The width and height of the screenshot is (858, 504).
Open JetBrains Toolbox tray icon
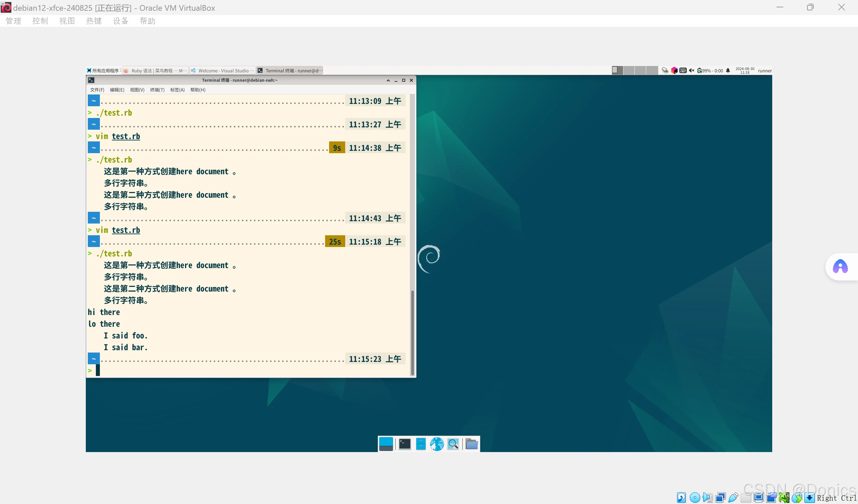(x=674, y=70)
